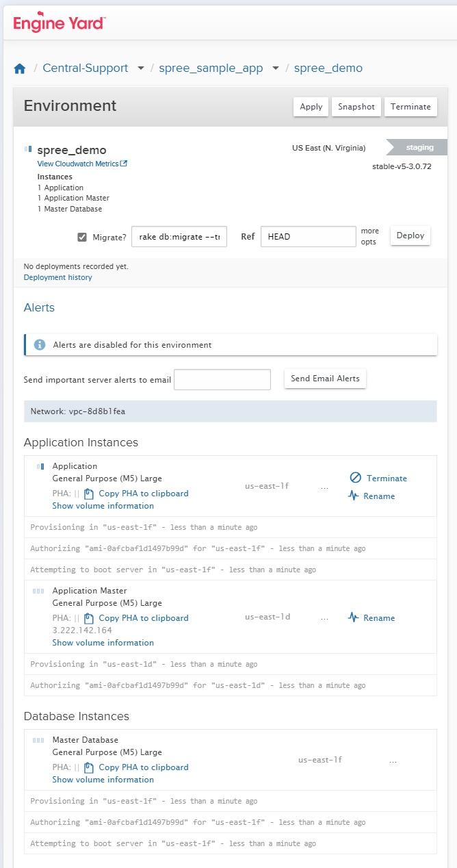
Task: Click Terminate icon for Application instance
Action: coord(355,478)
